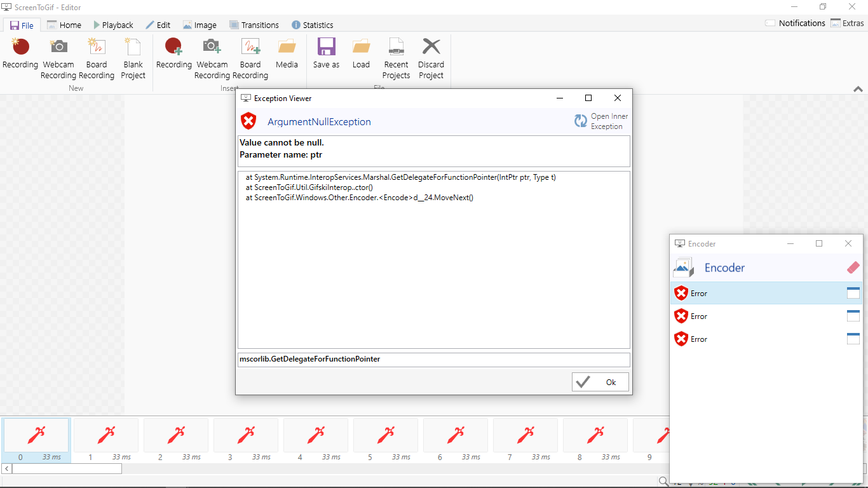Click the frame list horizontal scrollbar thumb

67,468
